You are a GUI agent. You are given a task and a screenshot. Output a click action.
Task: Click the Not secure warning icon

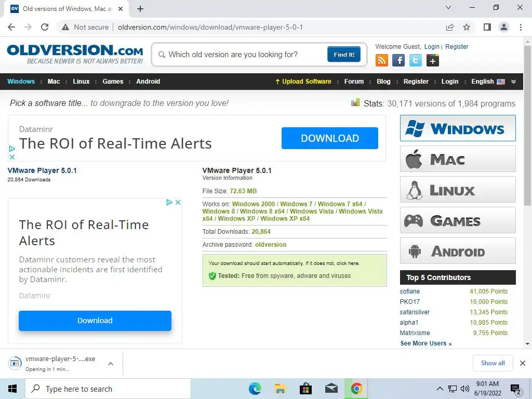pos(65,27)
